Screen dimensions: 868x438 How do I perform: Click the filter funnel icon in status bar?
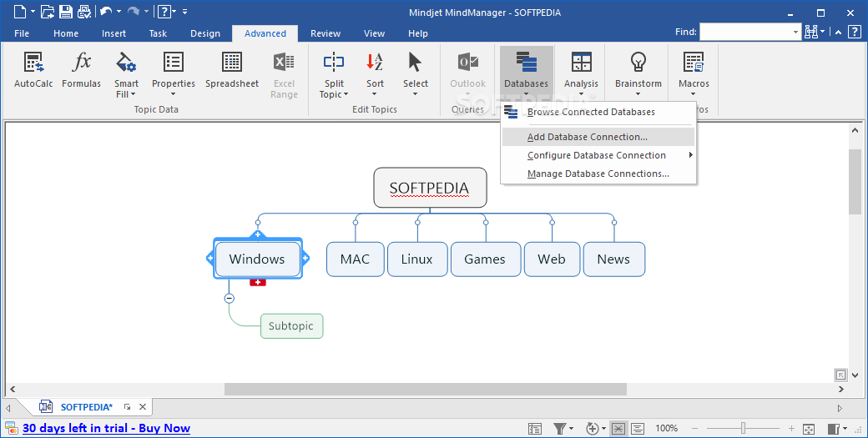pyautogui.click(x=560, y=429)
